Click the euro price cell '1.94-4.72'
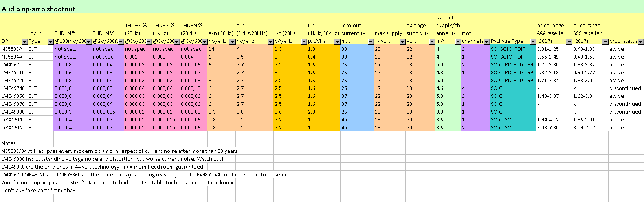 554,120
